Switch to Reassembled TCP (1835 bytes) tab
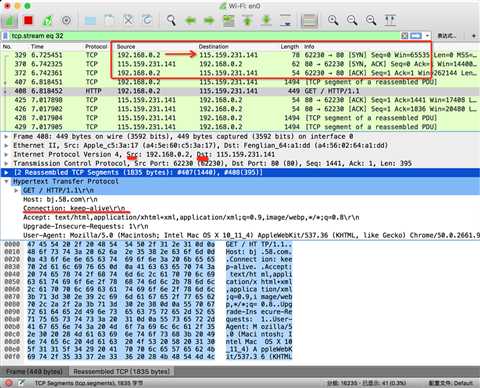Image resolution: width=480 pixels, height=388 pixels. pos(121,371)
